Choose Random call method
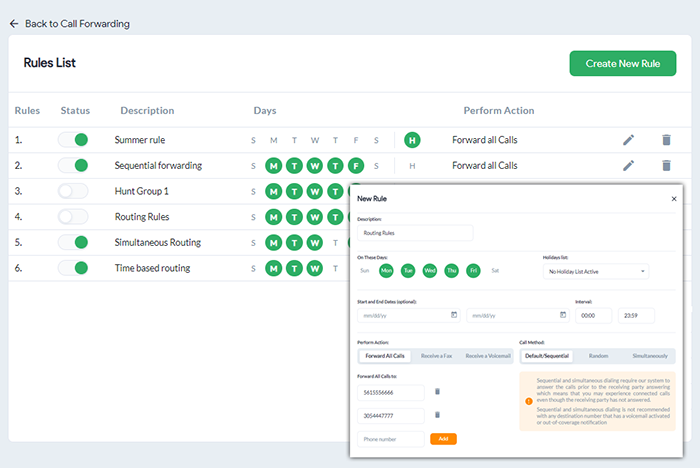Screen dimensions: 700x468 pyautogui.click(x=598, y=356)
